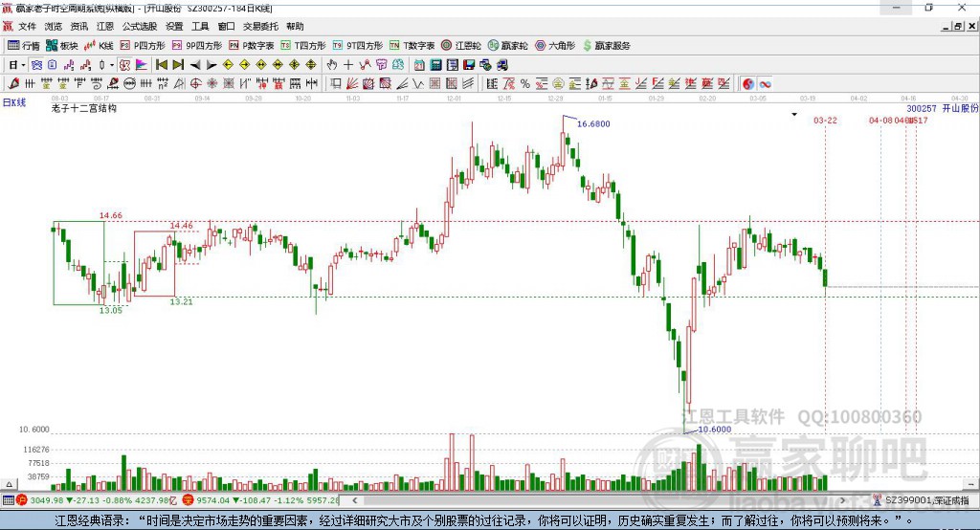980x530 pixels.
Task: Select the red fan-lines Gann tool
Action: pos(352,83)
